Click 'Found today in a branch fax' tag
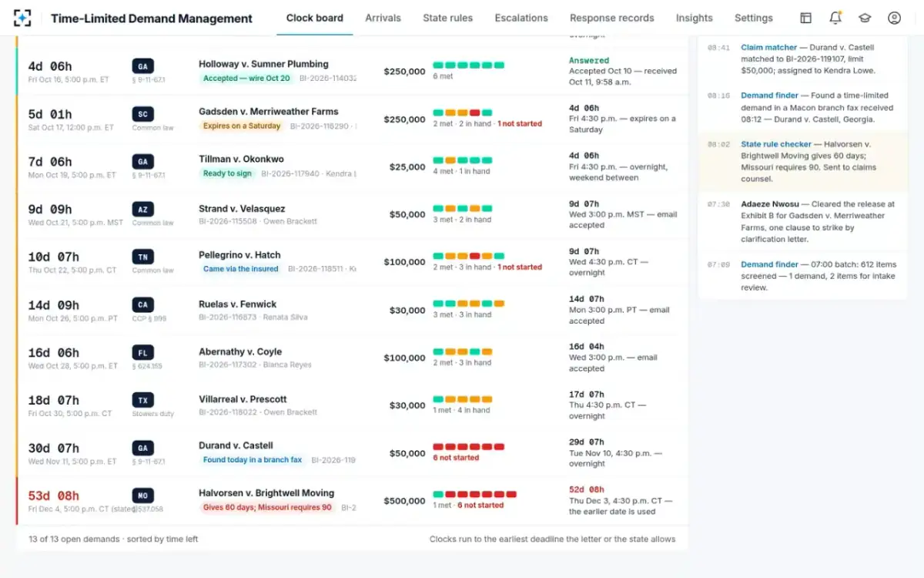The height and width of the screenshot is (578, 924). click(x=253, y=460)
